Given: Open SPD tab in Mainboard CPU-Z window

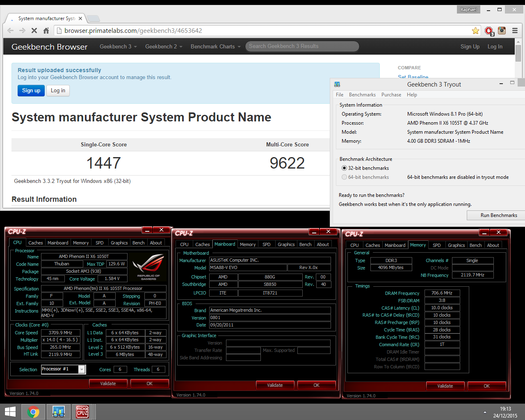Looking at the screenshot, I should tap(267, 244).
